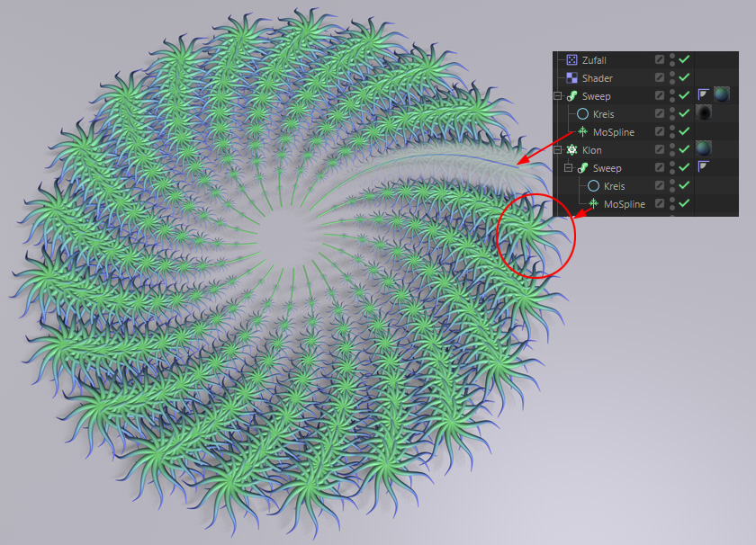Select 'MoSpline' name in the non-Klon Sweep
Image resolution: width=756 pixels, height=545 pixels.
[x=614, y=132]
